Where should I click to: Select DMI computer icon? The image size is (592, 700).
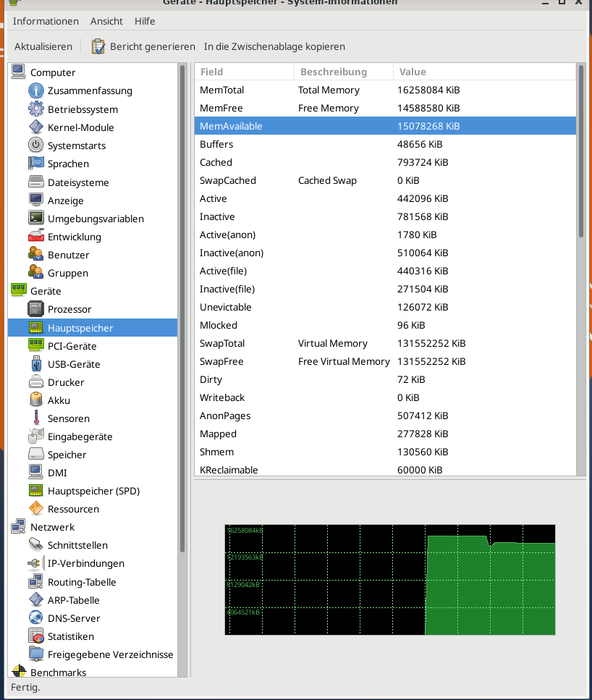point(35,472)
